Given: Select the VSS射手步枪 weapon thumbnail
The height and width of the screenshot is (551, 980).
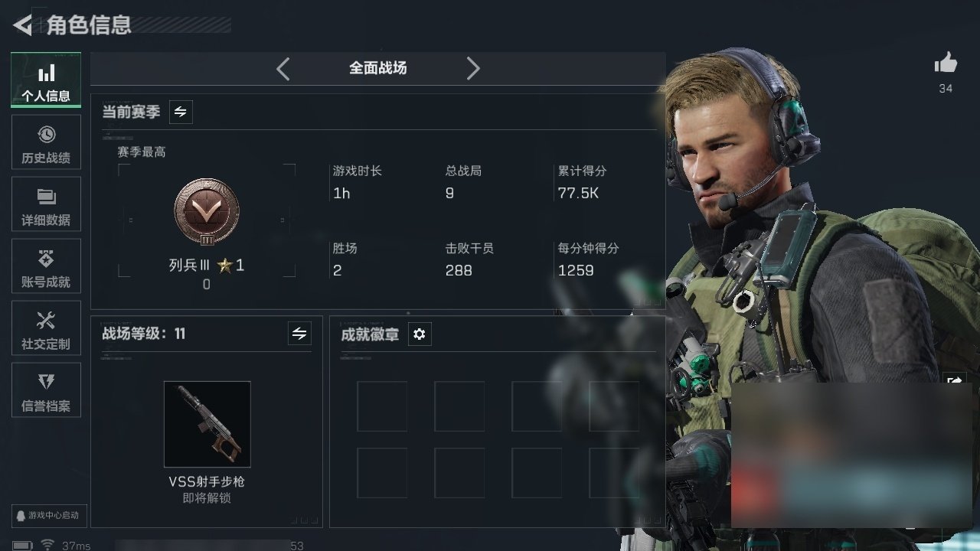Looking at the screenshot, I should (207, 424).
